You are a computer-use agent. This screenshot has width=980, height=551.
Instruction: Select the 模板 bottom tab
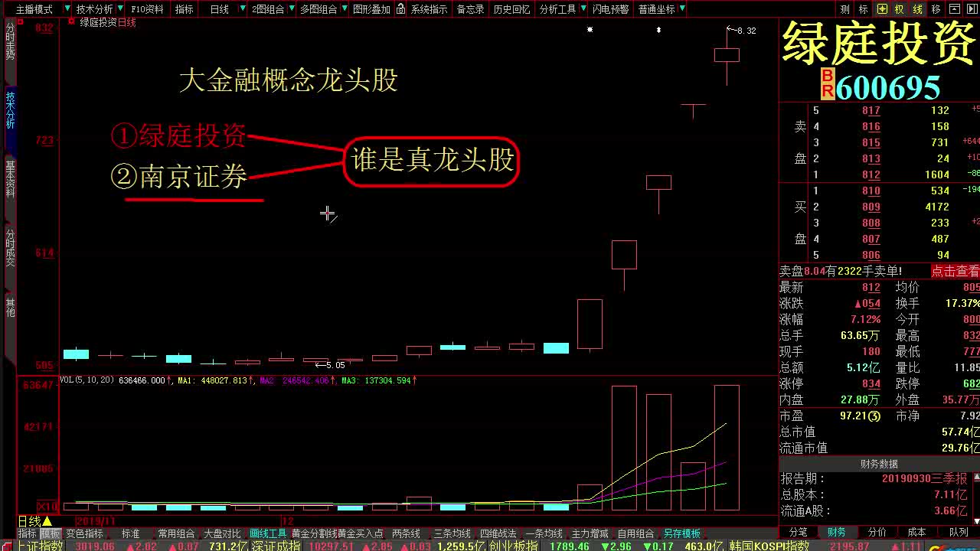[51, 533]
